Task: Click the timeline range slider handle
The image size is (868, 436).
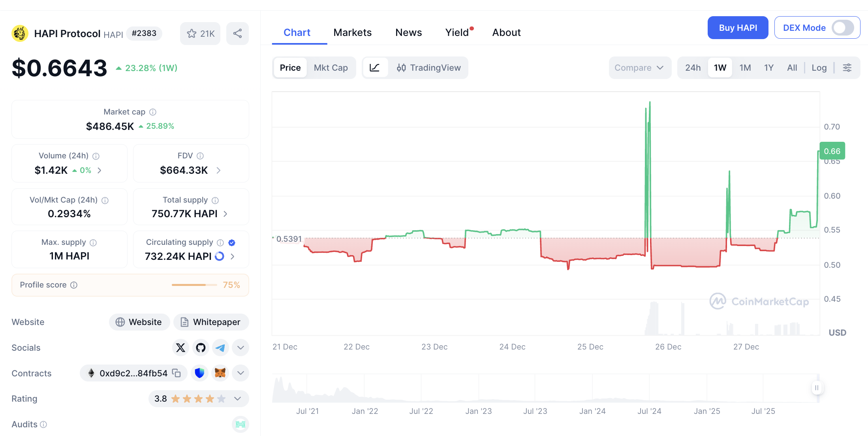Action: pyautogui.click(x=817, y=388)
